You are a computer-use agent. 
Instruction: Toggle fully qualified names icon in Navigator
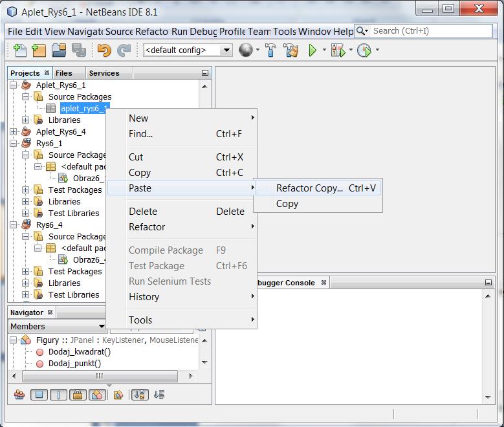click(x=118, y=395)
